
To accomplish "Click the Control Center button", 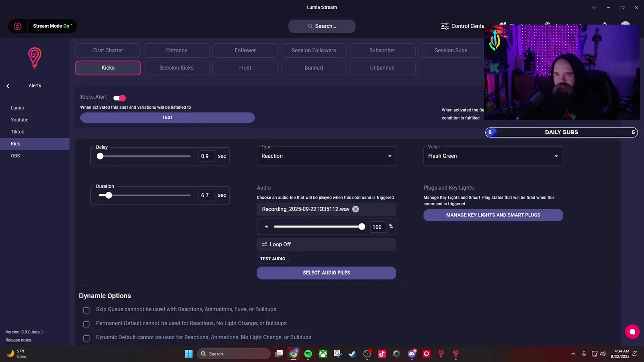I will point(463,26).
